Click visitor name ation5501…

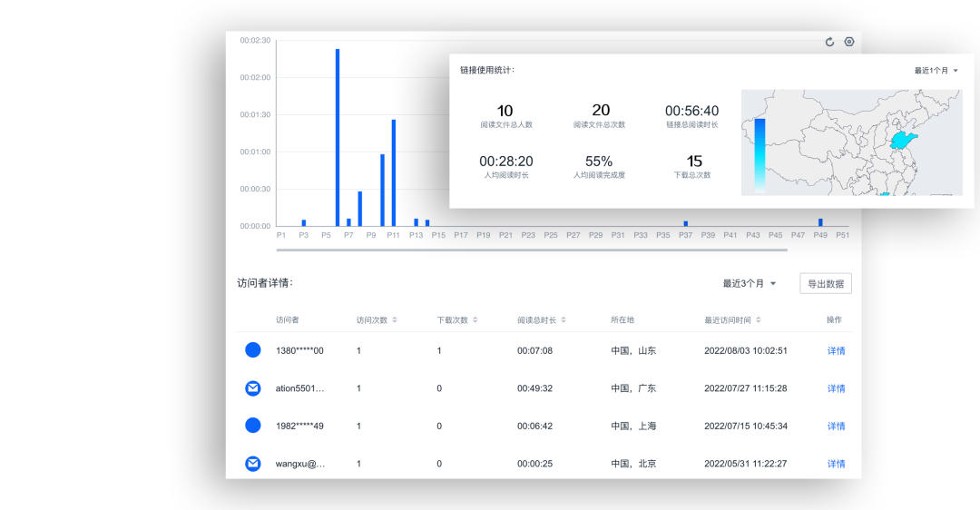pos(300,388)
